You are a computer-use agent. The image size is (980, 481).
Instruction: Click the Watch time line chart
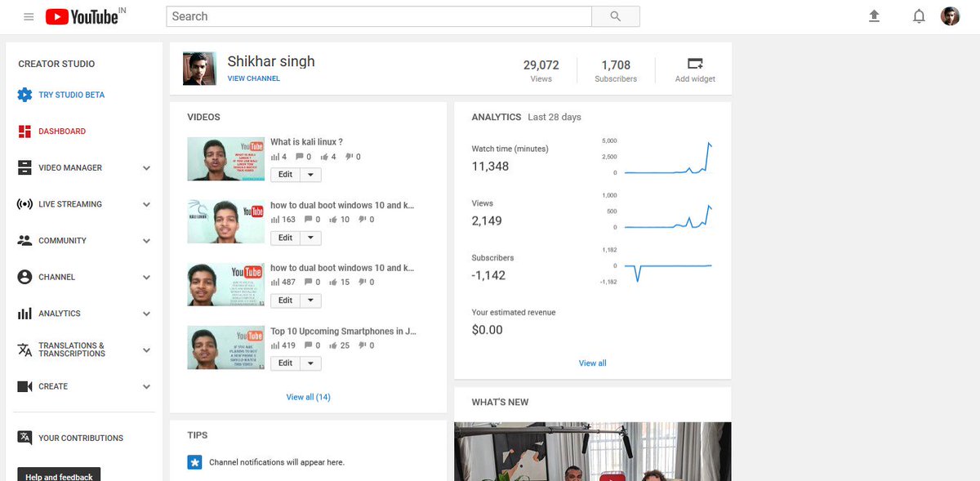(x=669, y=158)
